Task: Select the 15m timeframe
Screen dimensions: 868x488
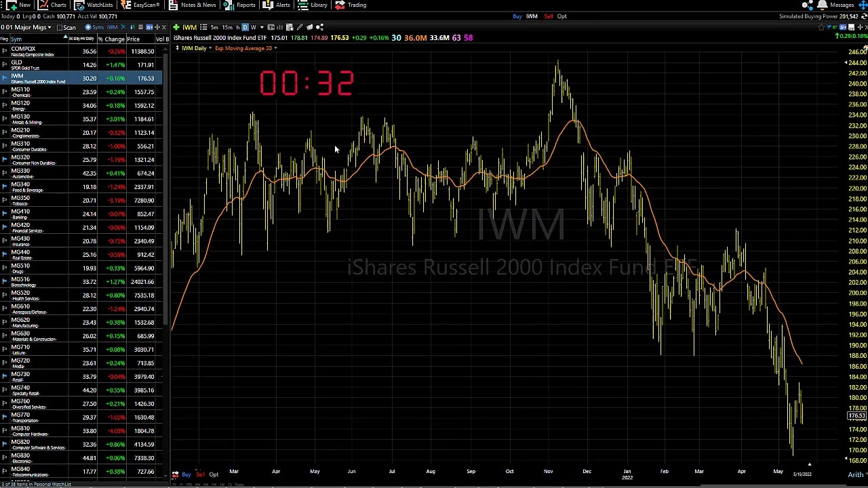Action: pyautogui.click(x=226, y=27)
